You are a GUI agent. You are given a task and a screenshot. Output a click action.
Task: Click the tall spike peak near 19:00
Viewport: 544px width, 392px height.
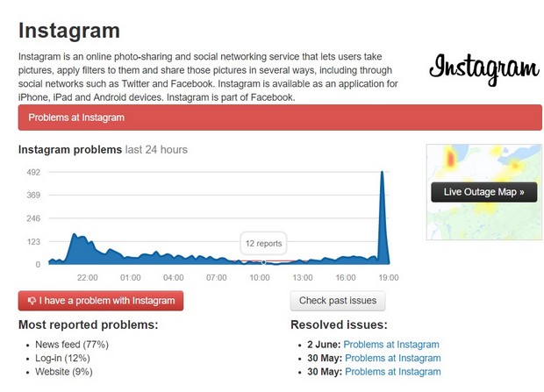[382, 174]
